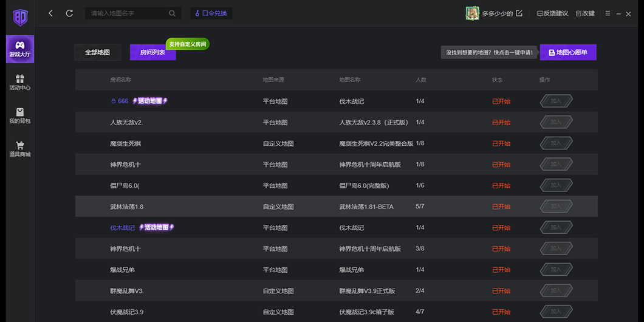Open the 游戏大厅 game lobby section

pos(19,49)
